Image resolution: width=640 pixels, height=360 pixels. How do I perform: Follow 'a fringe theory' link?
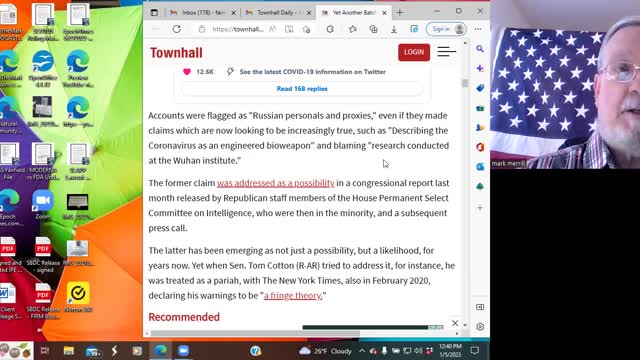293,295
